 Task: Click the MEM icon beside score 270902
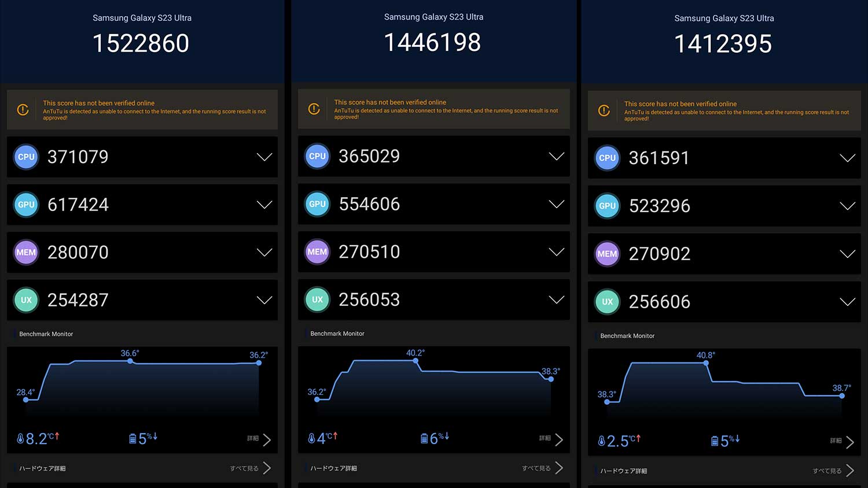(607, 254)
